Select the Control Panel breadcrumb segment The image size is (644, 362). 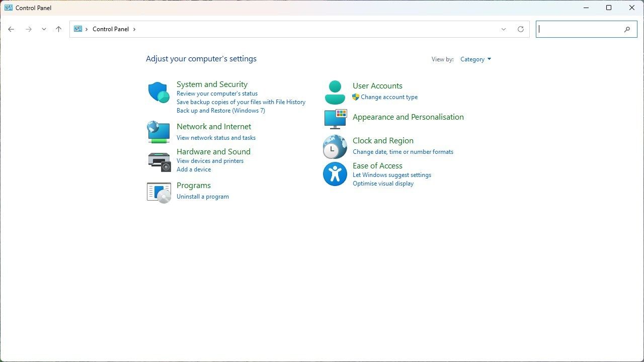111,29
